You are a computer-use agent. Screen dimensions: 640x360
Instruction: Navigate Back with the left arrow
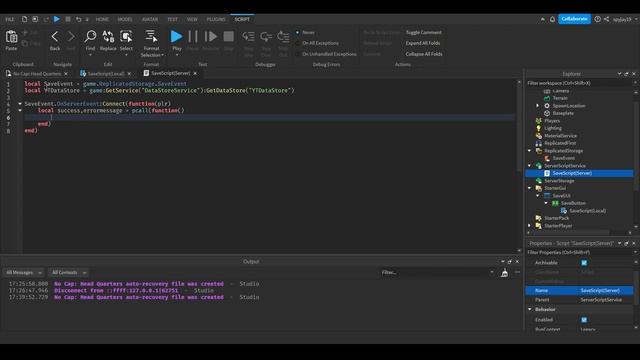point(55,37)
